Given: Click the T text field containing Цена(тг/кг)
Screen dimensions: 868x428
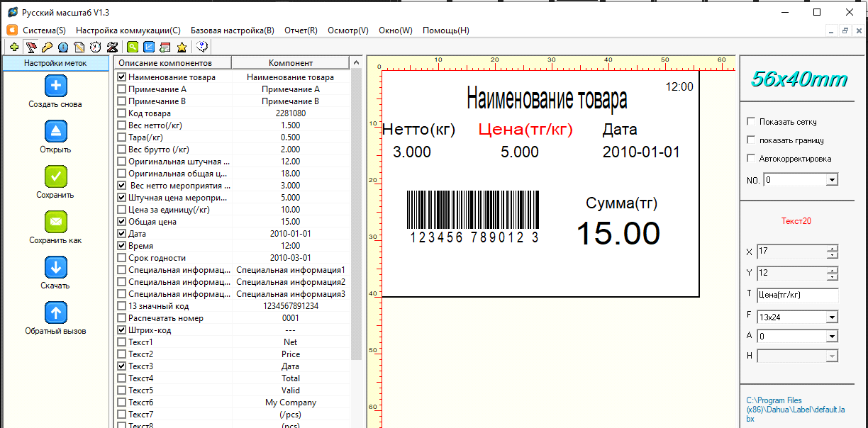Looking at the screenshot, I should (797, 295).
